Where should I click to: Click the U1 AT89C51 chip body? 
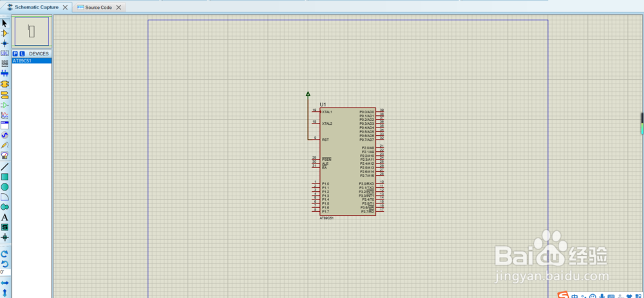(x=348, y=162)
